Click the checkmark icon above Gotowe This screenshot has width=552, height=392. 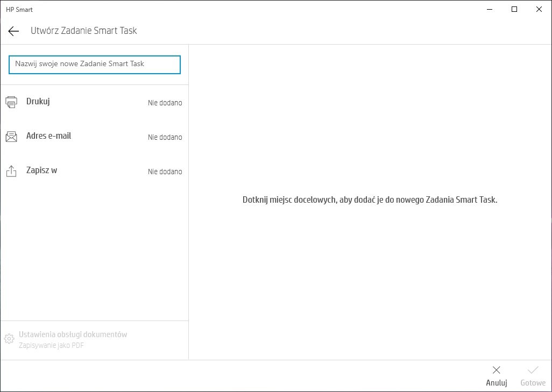click(x=533, y=370)
